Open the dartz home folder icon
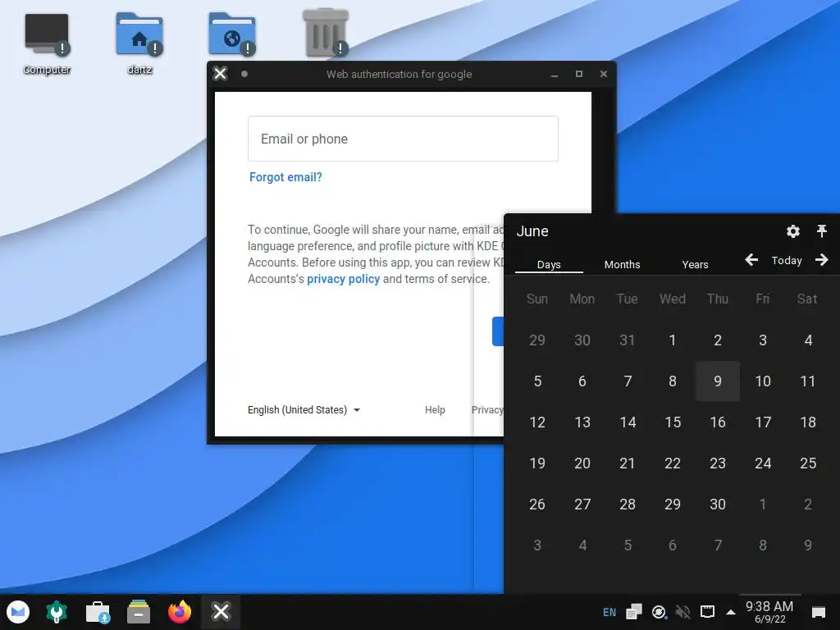 coord(139,44)
